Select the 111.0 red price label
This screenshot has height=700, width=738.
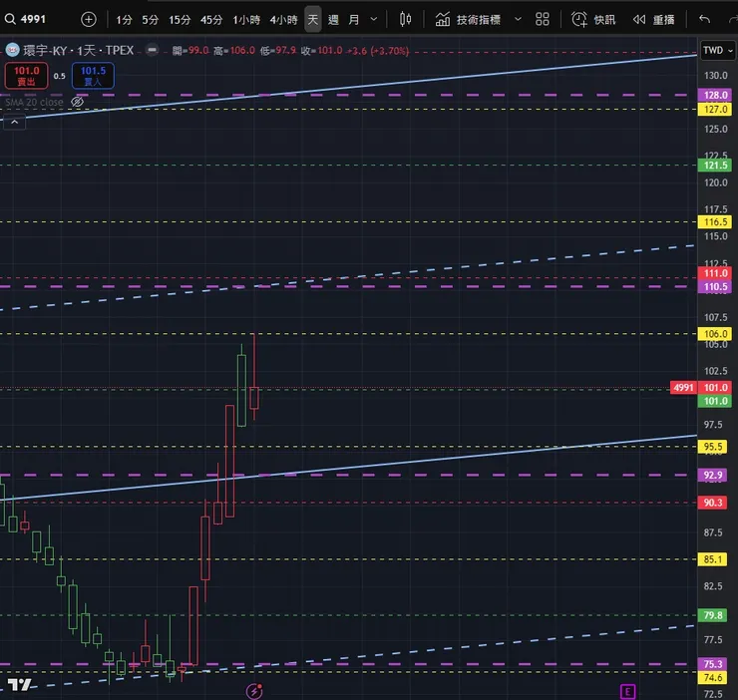[714, 273]
